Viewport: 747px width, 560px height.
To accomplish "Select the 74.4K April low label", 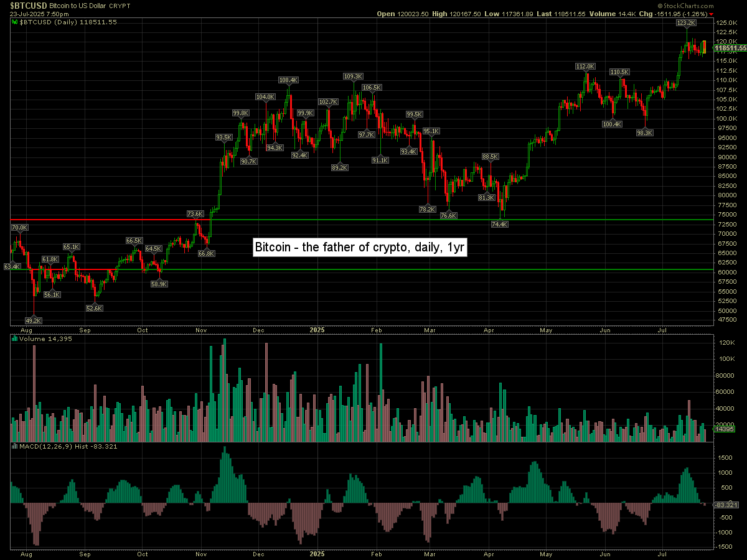I will click(499, 224).
